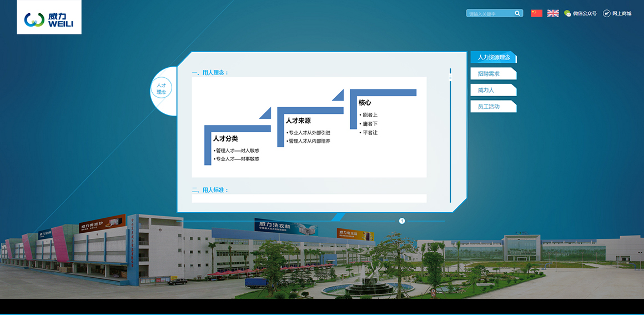Select the 招聘需求 tab
This screenshot has height=315, width=644.
pyautogui.click(x=493, y=73)
